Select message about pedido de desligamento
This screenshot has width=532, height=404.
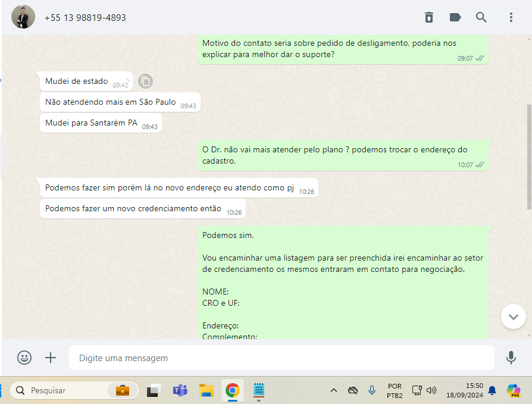coord(343,49)
